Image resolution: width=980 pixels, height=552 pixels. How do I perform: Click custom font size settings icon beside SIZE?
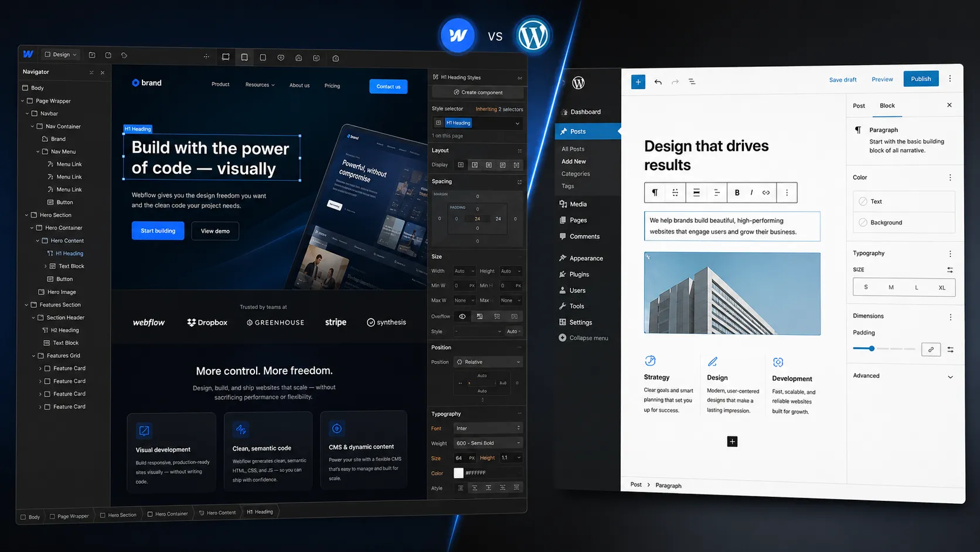[x=950, y=270]
